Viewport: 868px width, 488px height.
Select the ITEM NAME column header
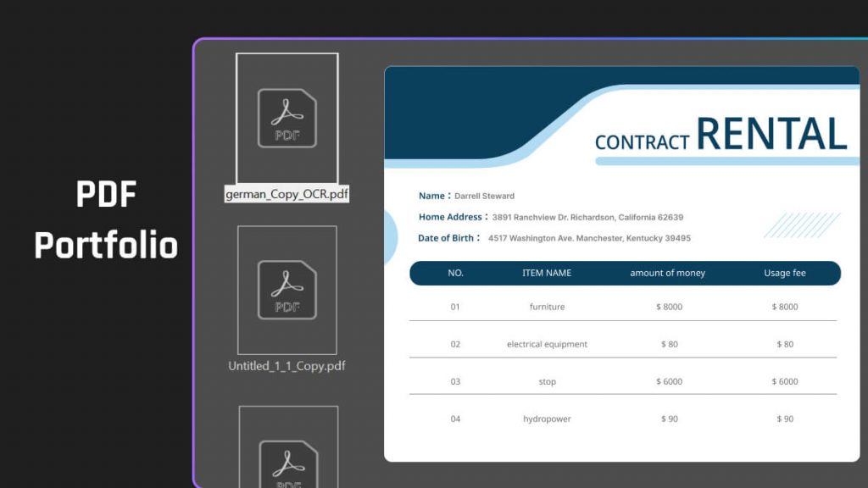click(x=546, y=273)
